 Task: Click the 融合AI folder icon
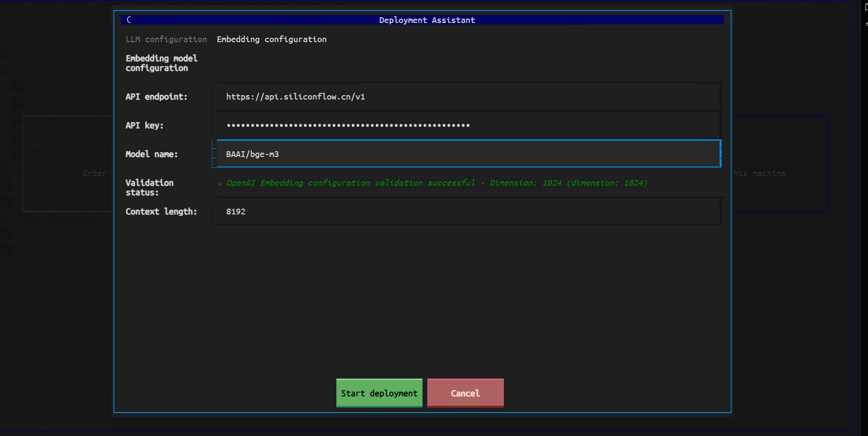(x=6, y=71)
